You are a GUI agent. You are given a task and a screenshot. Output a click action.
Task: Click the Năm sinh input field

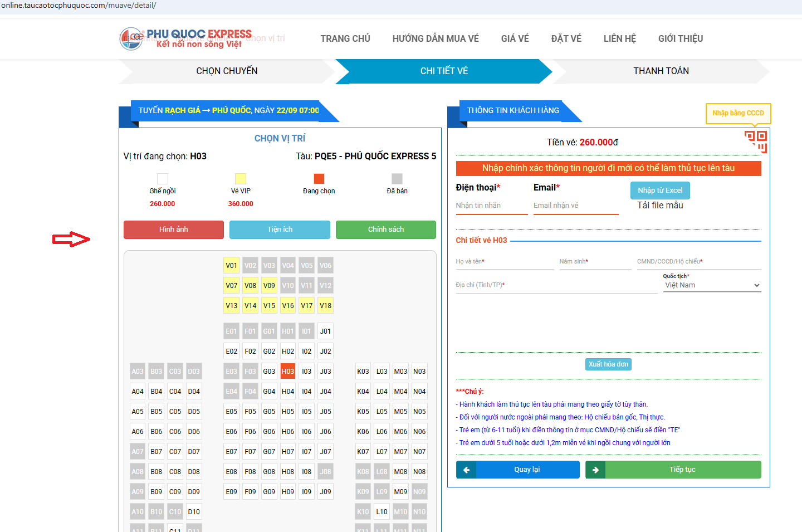pyautogui.click(x=595, y=262)
